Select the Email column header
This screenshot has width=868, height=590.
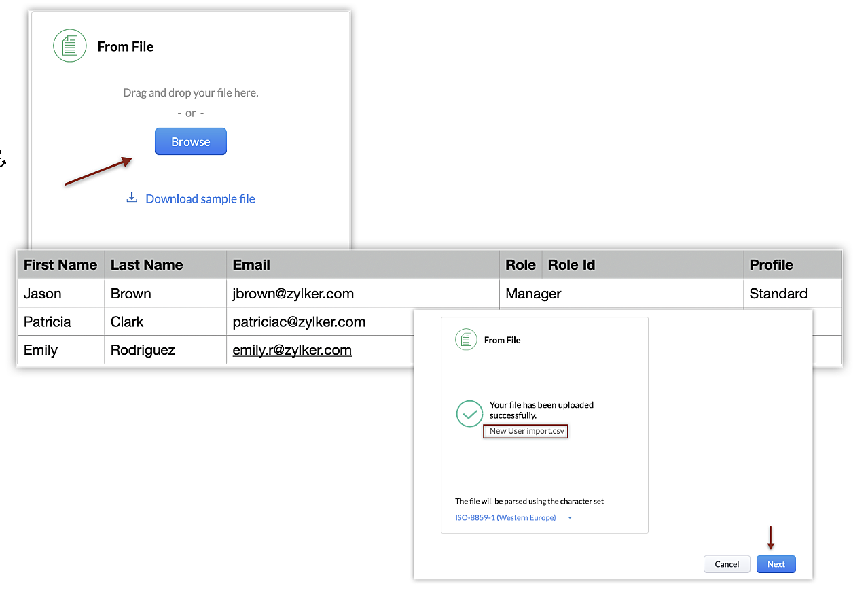(251, 265)
